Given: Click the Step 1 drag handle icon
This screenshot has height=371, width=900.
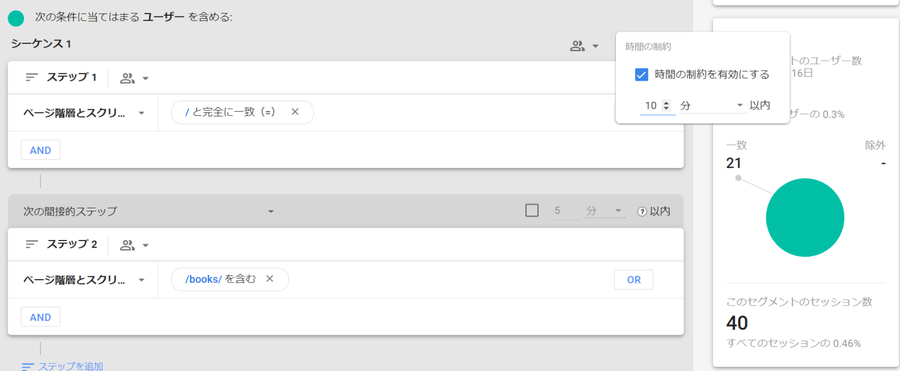Looking at the screenshot, I should (32, 78).
